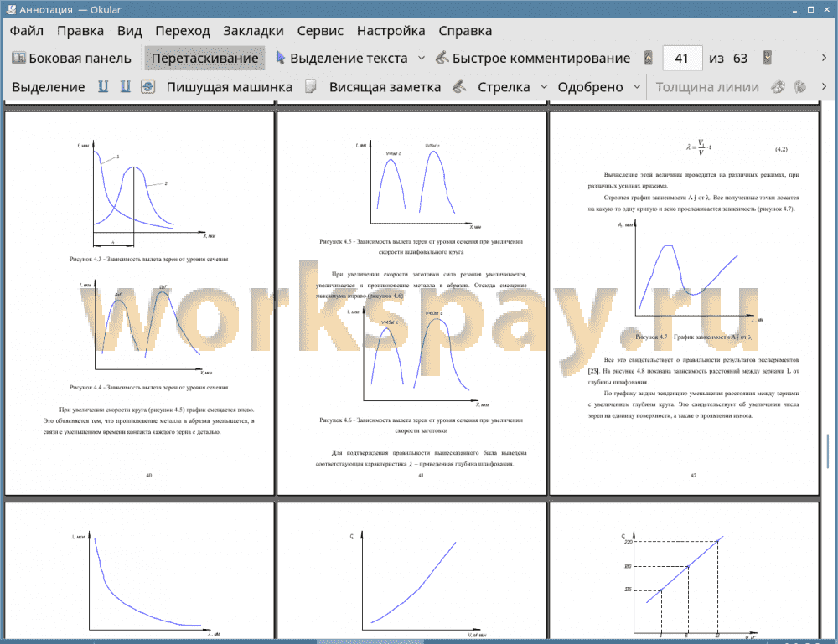838x644 pixels.
Task: Click the fill color icon before the overflow arrow
Action: click(x=800, y=86)
